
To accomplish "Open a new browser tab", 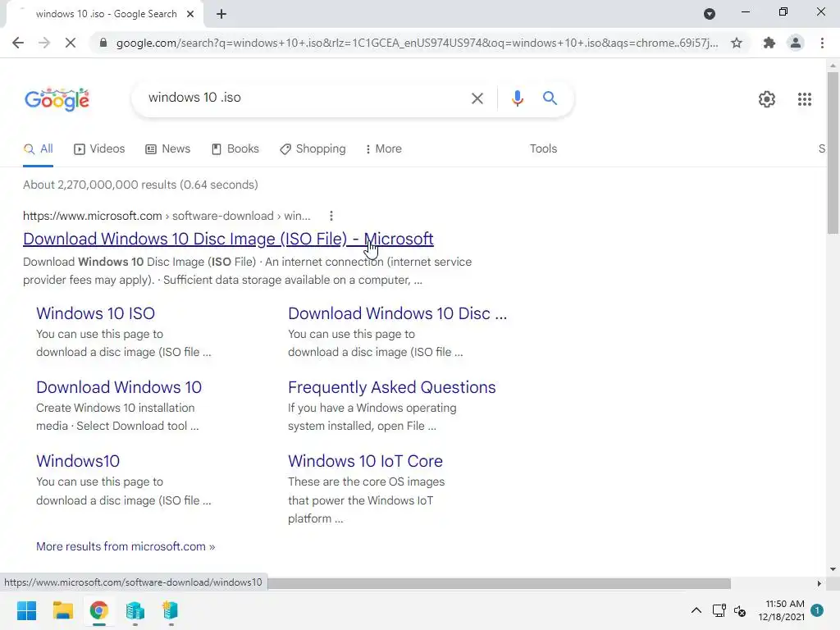I will point(221,14).
